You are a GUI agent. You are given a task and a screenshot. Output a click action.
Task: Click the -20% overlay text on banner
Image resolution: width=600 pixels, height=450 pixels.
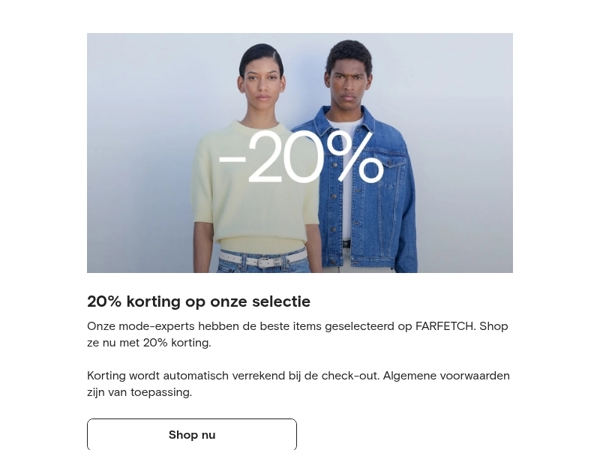[301, 157]
